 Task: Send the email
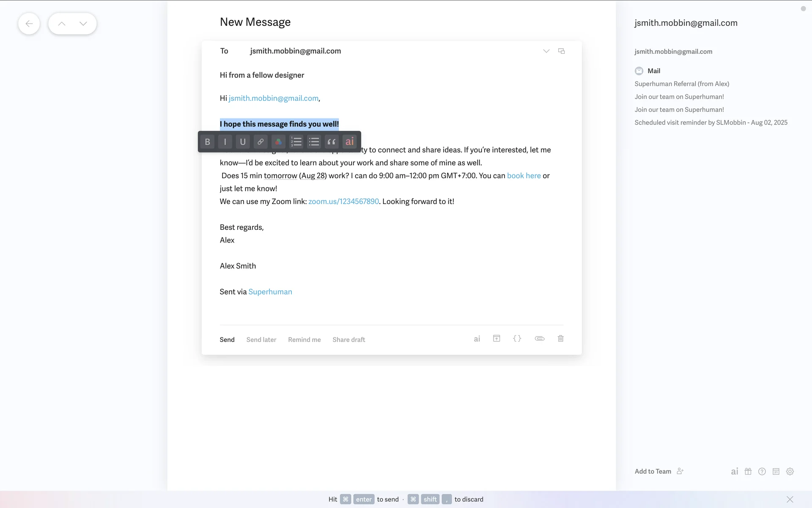click(227, 340)
